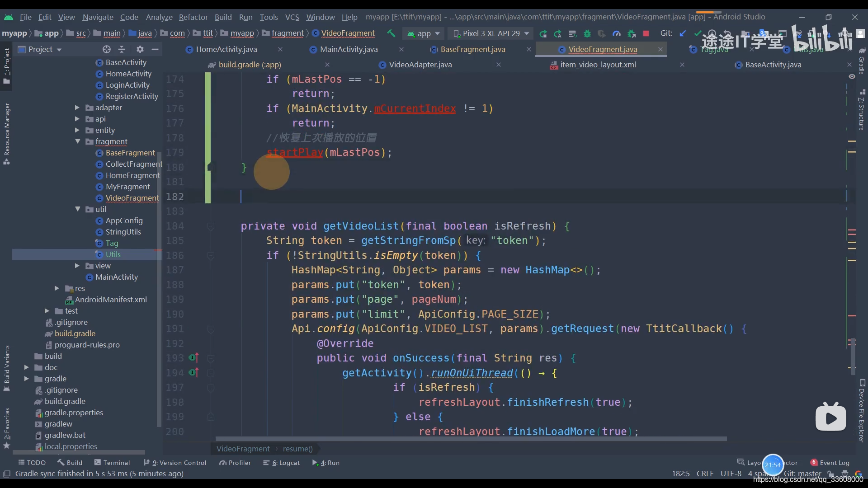Open the VCS menu
The height and width of the screenshot is (488, 868).
(292, 17)
